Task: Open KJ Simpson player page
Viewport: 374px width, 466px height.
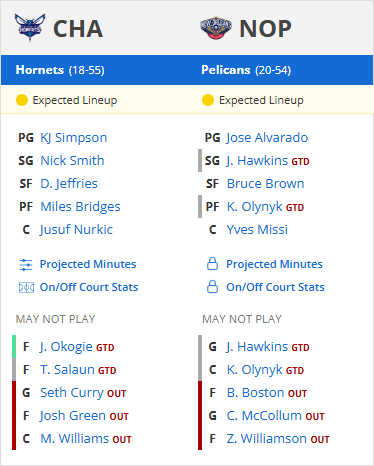Action: [74, 138]
